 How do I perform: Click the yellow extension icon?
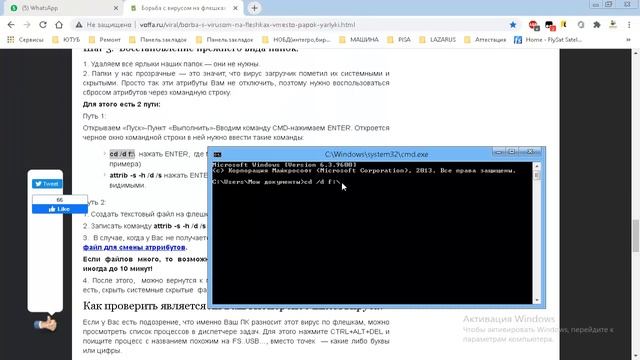(x=564, y=25)
